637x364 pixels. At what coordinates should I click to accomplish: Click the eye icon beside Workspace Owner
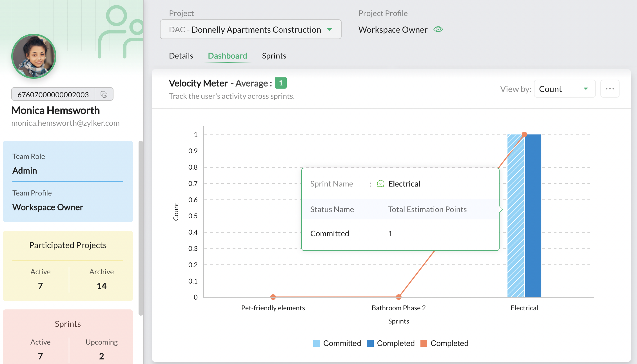pyautogui.click(x=438, y=30)
